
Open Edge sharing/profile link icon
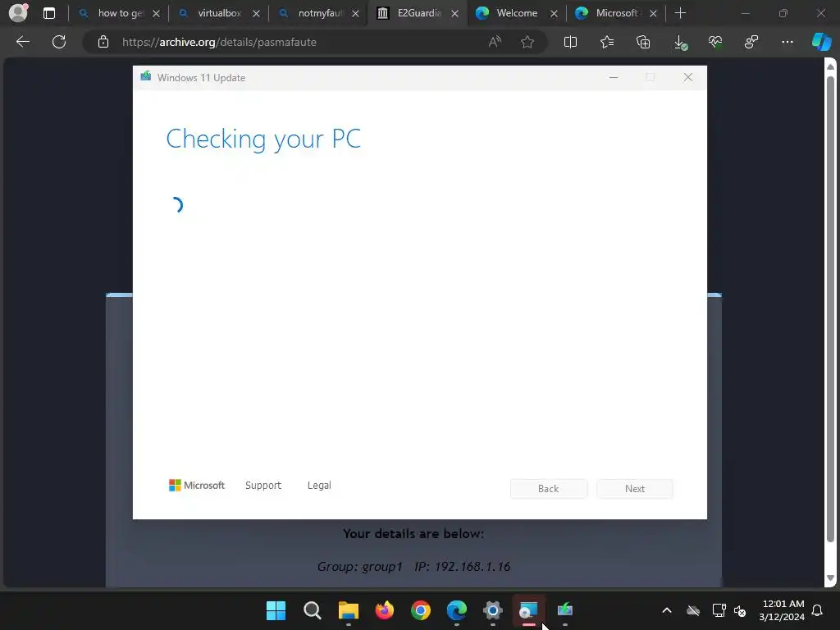(x=751, y=42)
